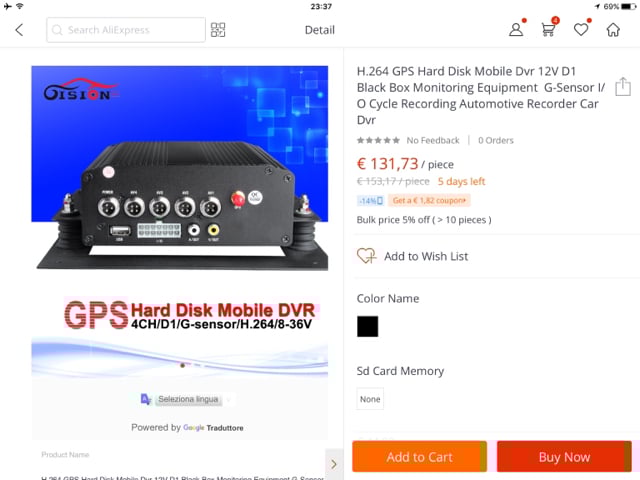640x480 pixels.
Task: Open the shopping cart icon
Action: (x=548, y=30)
